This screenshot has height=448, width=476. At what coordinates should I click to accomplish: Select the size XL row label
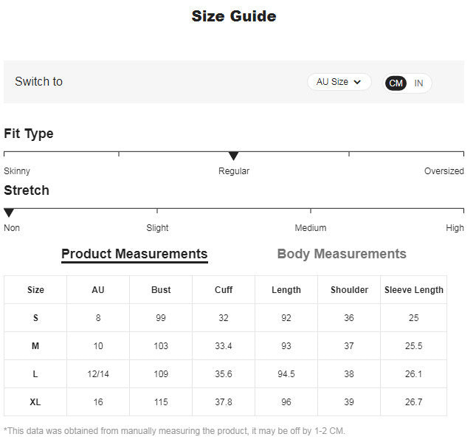click(x=35, y=402)
